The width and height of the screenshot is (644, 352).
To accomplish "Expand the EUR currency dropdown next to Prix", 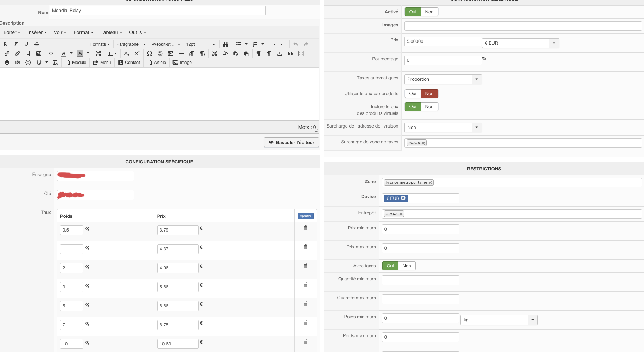I will point(554,43).
